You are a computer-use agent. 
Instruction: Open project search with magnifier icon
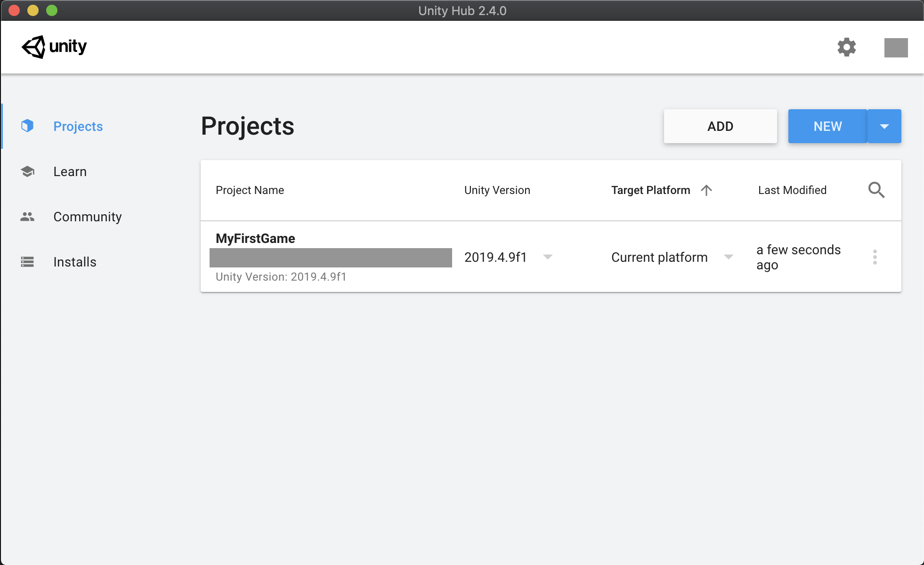coord(876,190)
